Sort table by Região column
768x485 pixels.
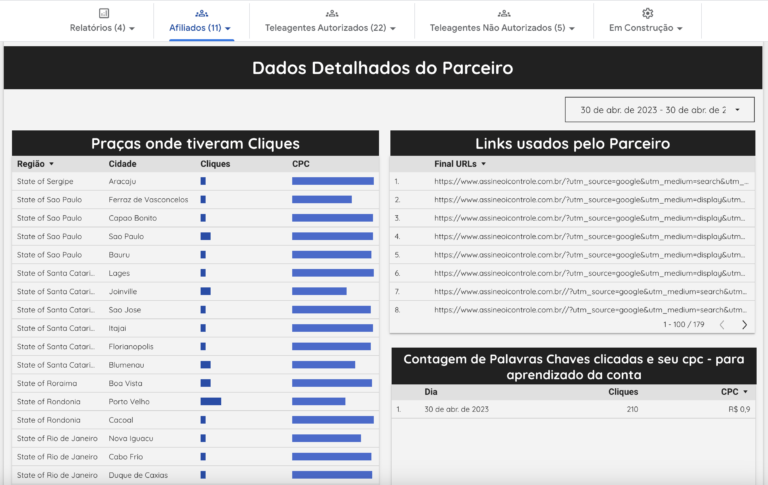pyautogui.click(x=35, y=163)
